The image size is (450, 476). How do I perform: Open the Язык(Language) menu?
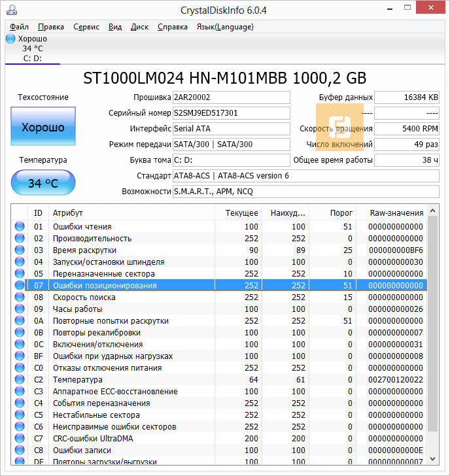click(225, 27)
